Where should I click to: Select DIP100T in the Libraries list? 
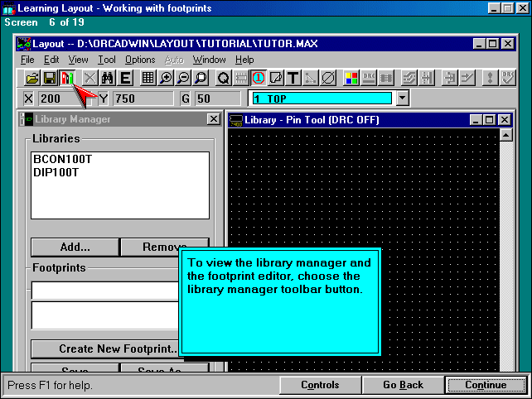point(56,172)
